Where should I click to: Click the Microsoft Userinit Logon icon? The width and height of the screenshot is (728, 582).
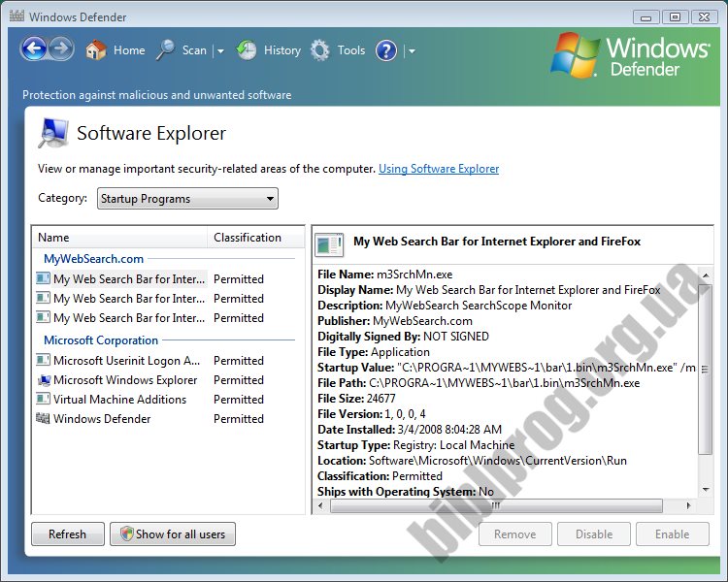click(x=43, y=360)
